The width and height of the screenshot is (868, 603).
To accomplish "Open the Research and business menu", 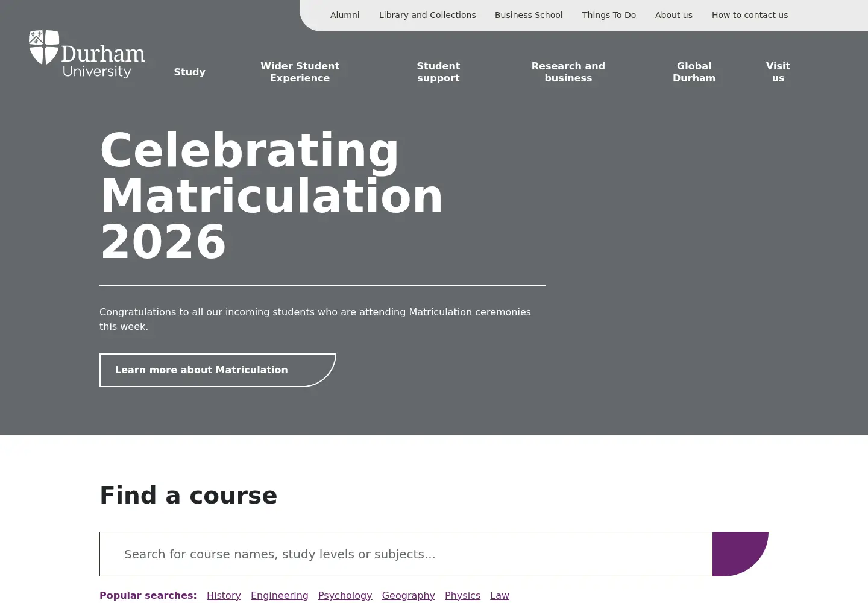I will click(568, 72).
